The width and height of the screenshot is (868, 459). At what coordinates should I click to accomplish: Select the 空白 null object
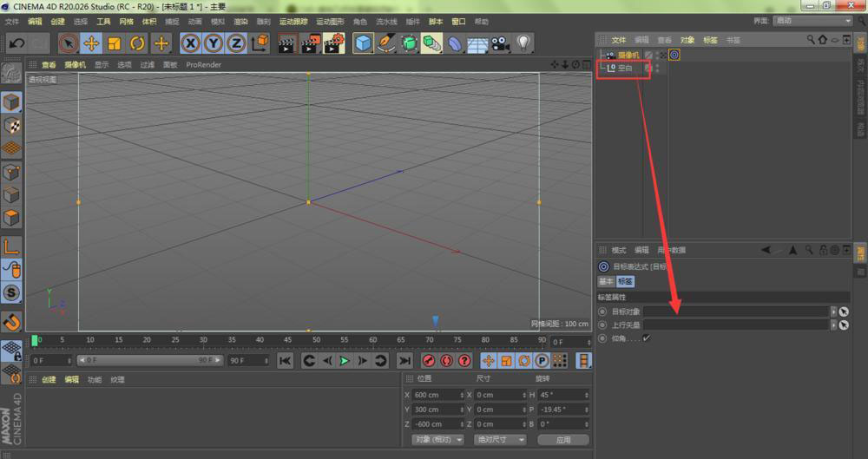(625, 68)
